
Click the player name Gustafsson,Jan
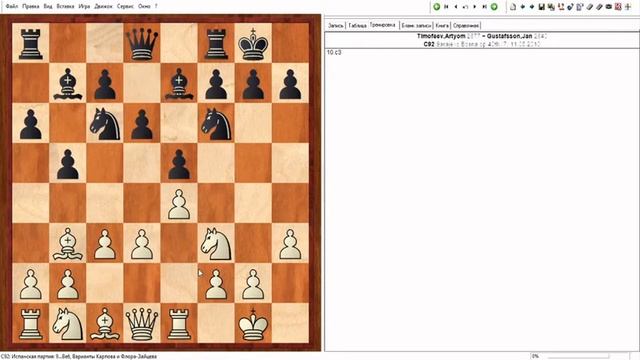509,36
